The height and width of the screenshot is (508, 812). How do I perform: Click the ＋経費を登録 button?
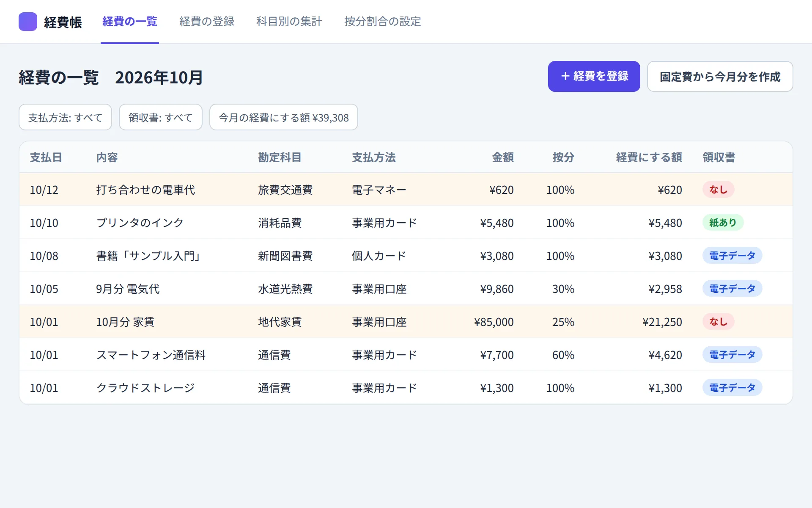click(x=594, y=76)
